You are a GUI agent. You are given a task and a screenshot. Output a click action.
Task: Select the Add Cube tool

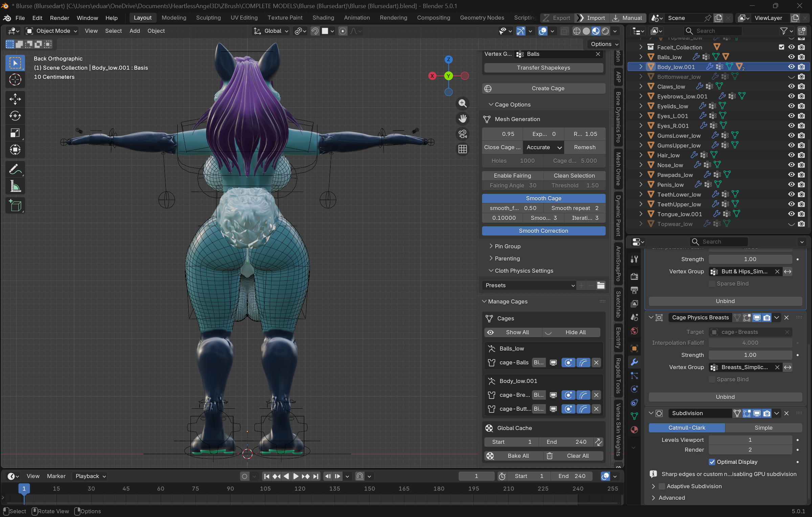click(x=15, y=205)
